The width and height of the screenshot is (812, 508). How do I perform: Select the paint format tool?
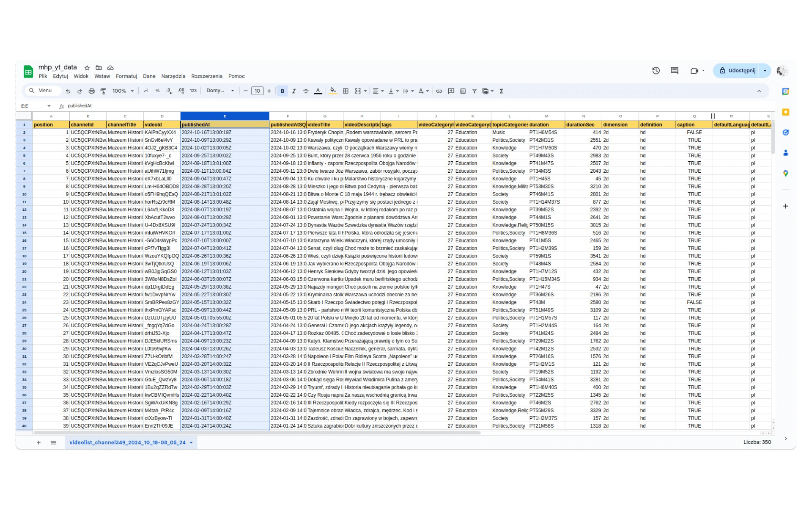(103, 91)
